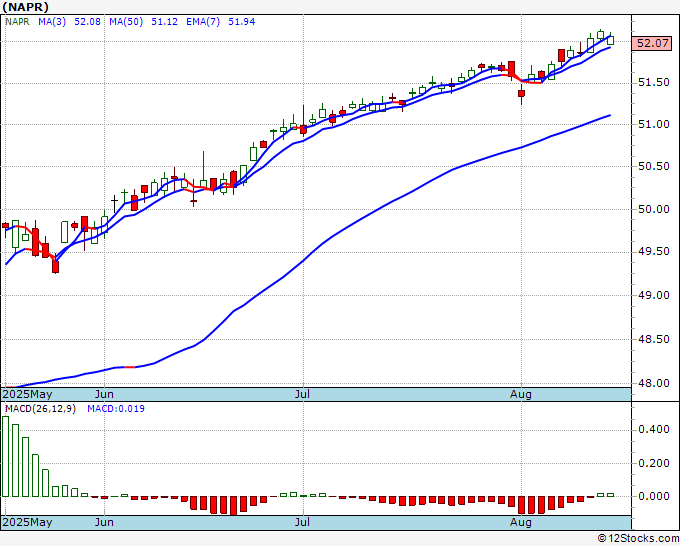Click the 50.50 price axis label

click(654, 167)
